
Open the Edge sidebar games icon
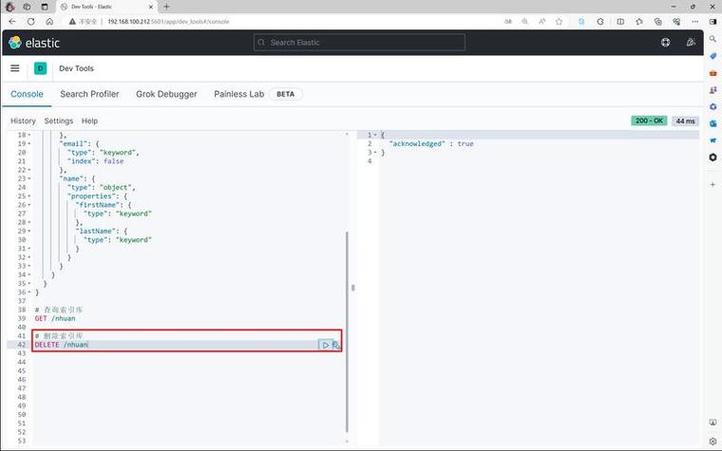[x=713, y=90]
